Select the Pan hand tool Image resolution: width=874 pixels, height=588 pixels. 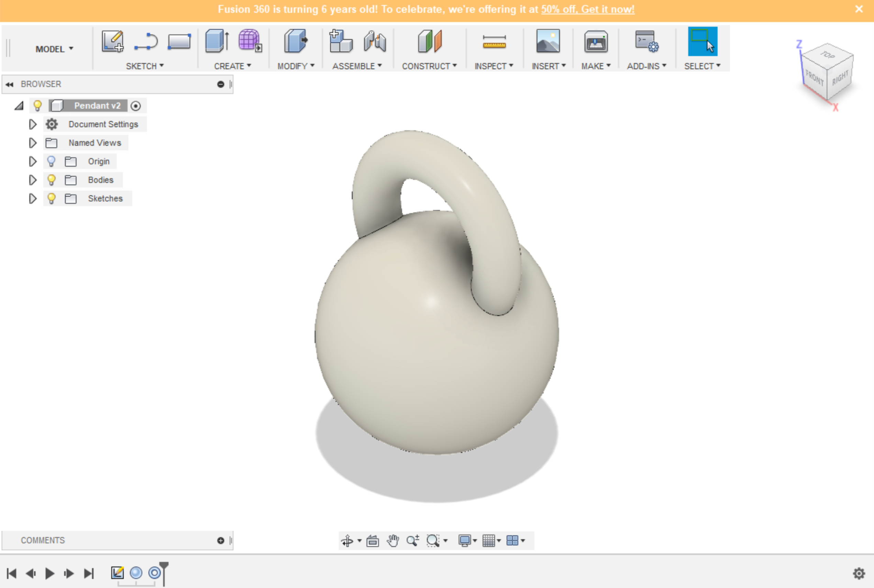[392, 540]
